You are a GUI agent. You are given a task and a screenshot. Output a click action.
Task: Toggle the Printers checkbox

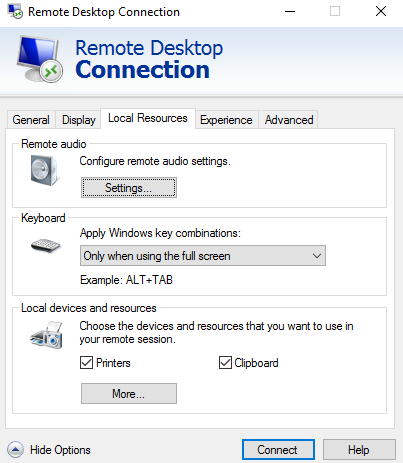(86, 362)
